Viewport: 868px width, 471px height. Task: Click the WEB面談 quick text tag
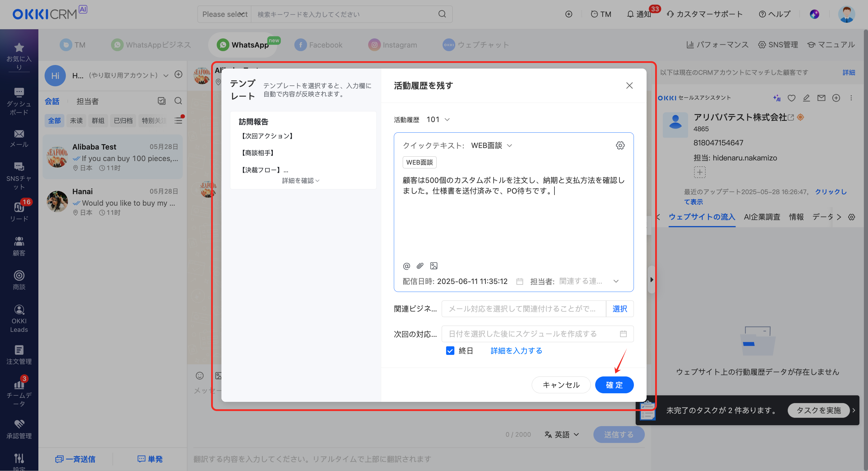click(419, 162)
